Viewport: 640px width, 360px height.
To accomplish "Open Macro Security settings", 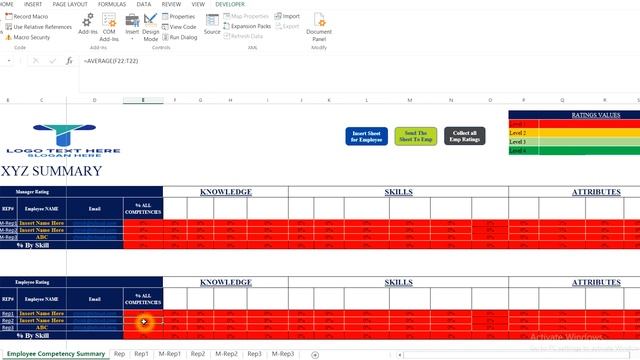I will (x=28, y=37).
